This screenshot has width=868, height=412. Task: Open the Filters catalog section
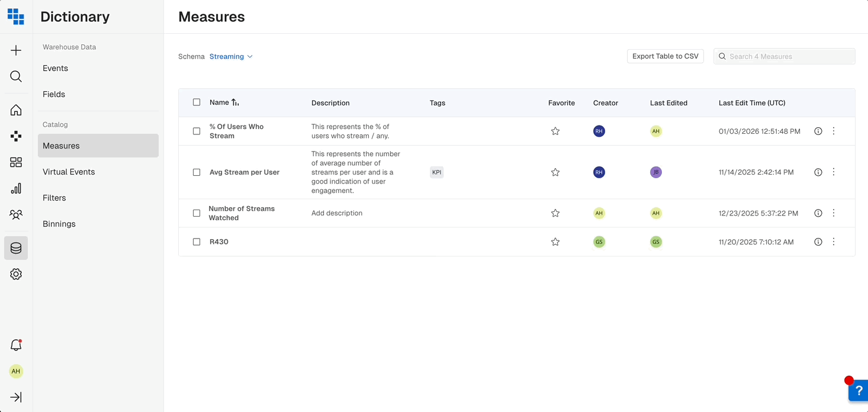54,198
